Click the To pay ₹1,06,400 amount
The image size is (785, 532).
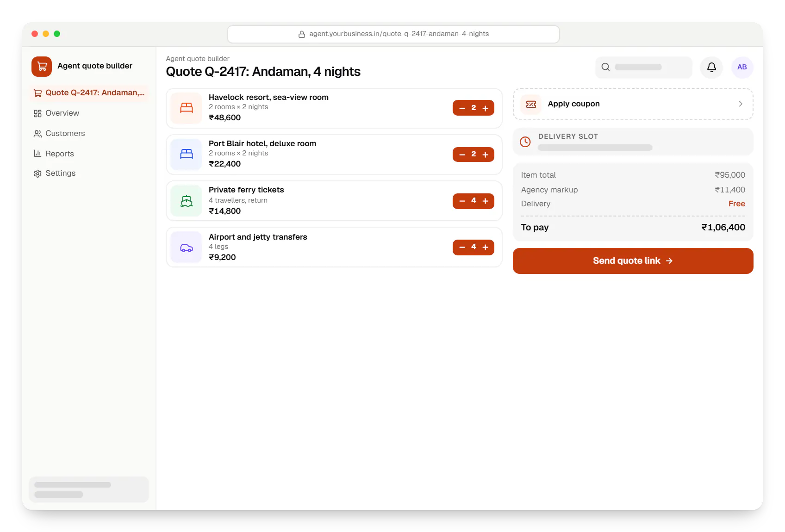pyautogui.click(x=723, y=228)
